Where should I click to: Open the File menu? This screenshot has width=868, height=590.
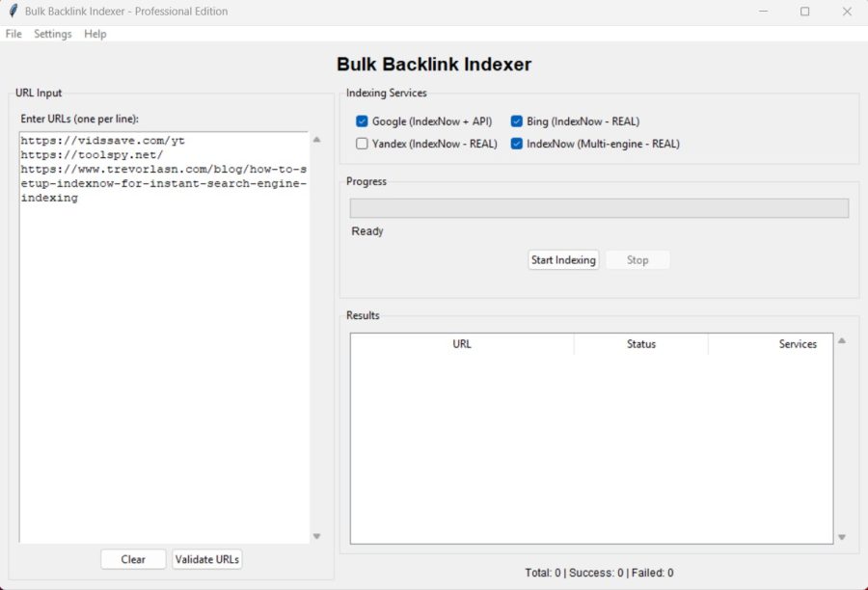click(14, 34)
